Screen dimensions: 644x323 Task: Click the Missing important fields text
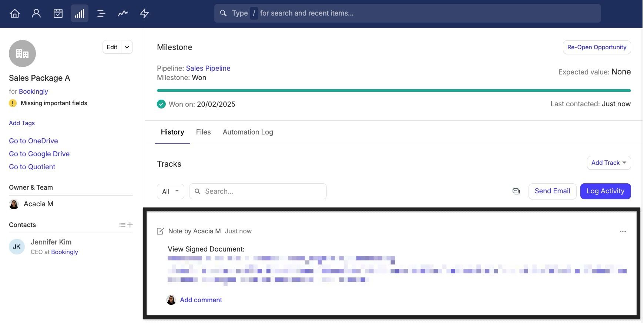(54, 103)
